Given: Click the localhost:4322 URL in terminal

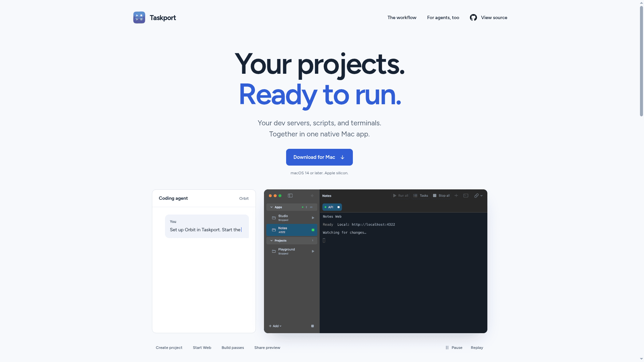Looking at the screenshot, I should (x=373, y=225).
